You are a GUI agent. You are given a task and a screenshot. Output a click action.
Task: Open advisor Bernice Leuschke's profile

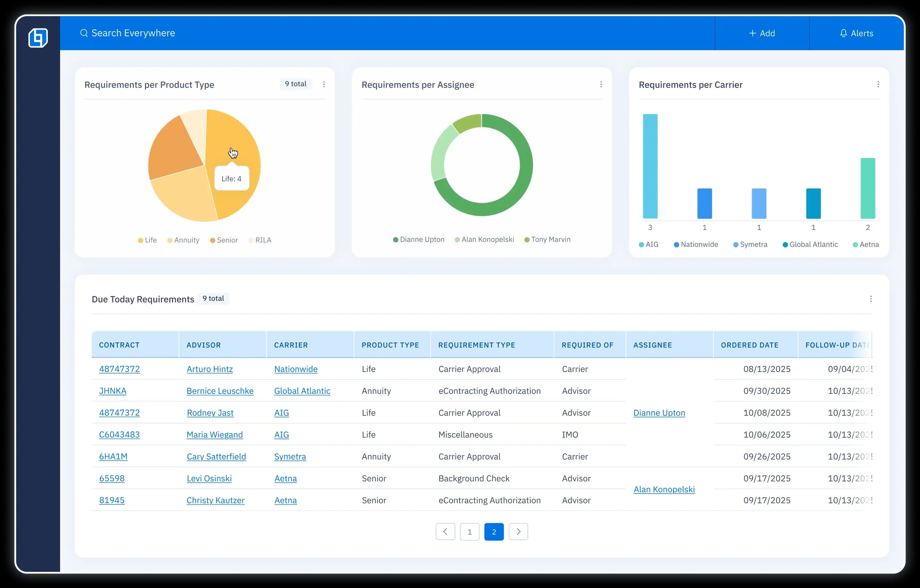pos(220,391)
